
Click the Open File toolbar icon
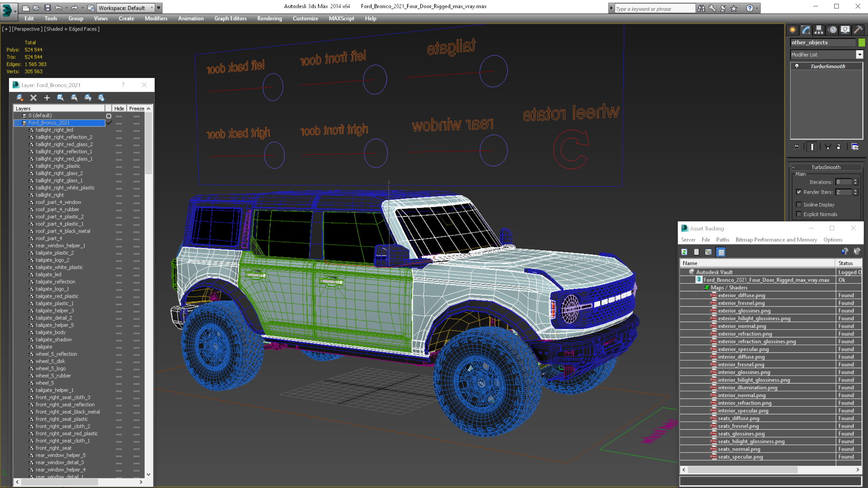click(x=36, y=8)
